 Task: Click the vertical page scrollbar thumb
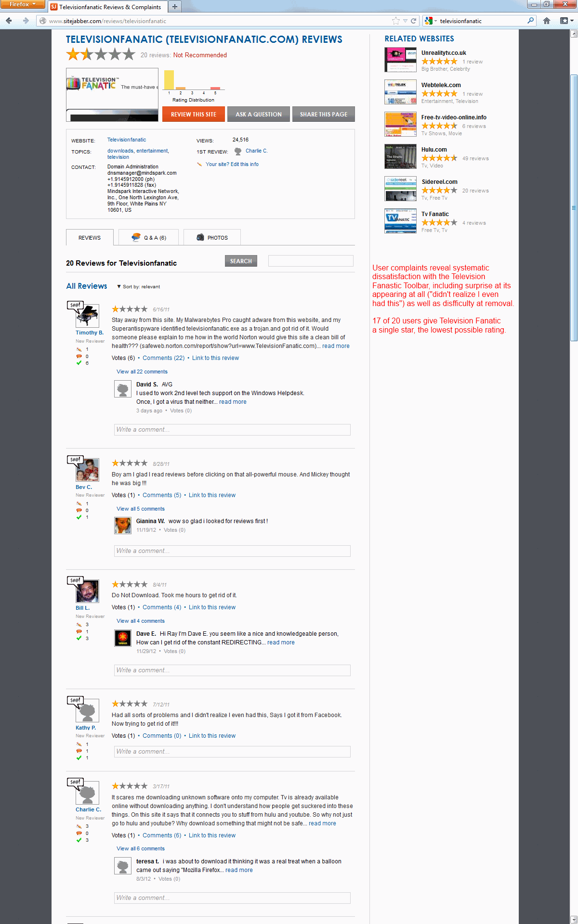pyautogui.click(x=574, y=208)
